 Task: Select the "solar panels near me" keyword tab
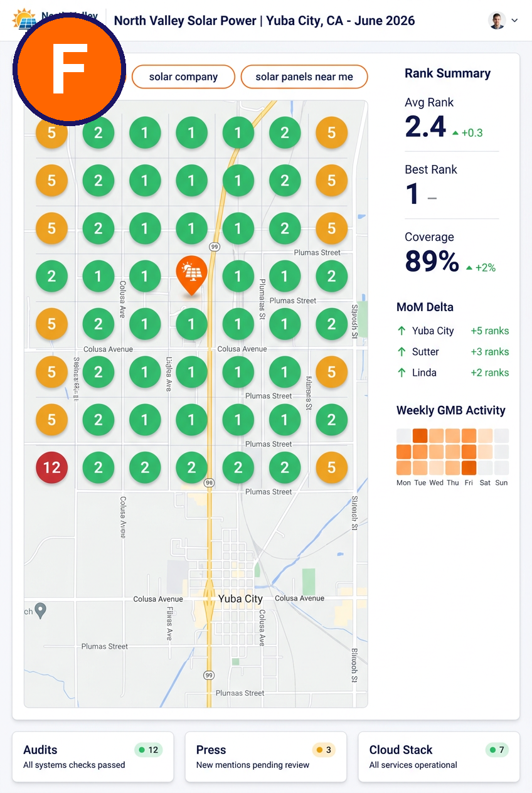tap(304, 77)
